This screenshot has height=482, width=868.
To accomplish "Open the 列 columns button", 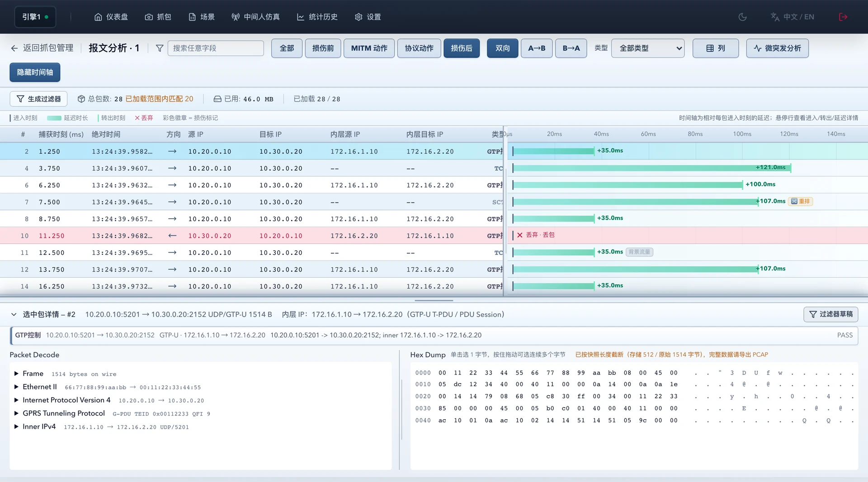I will [716, 48].
